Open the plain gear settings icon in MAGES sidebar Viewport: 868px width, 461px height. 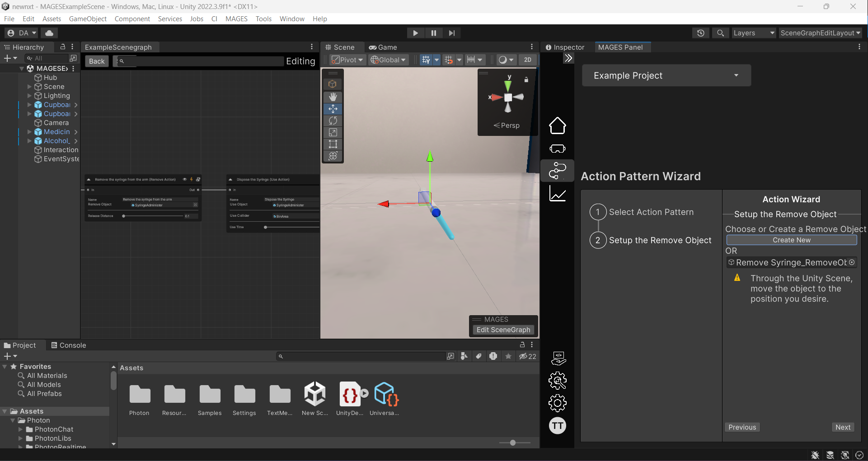coord(557,403)
